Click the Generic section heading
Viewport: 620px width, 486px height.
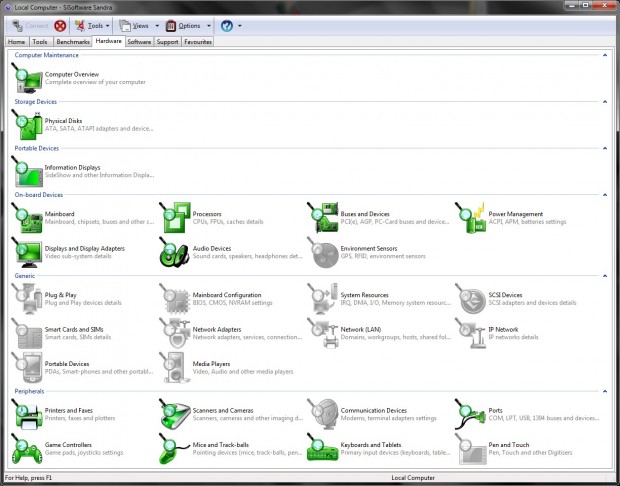(x=25, y=276)
